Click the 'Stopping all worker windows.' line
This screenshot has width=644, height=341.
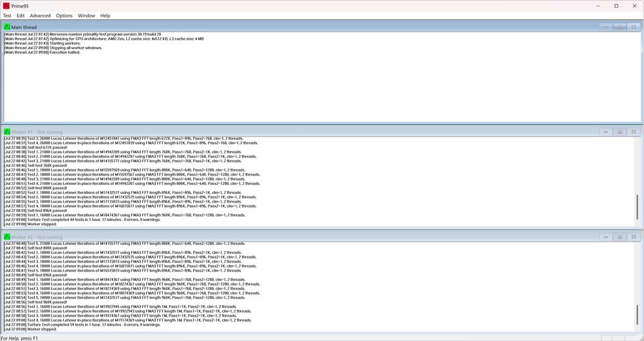click(x=53, y=48)
